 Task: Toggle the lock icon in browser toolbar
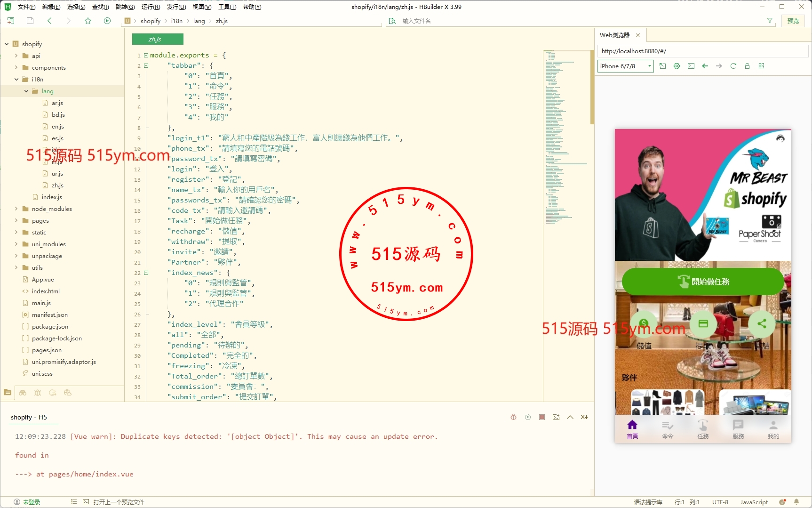[747, 66]
